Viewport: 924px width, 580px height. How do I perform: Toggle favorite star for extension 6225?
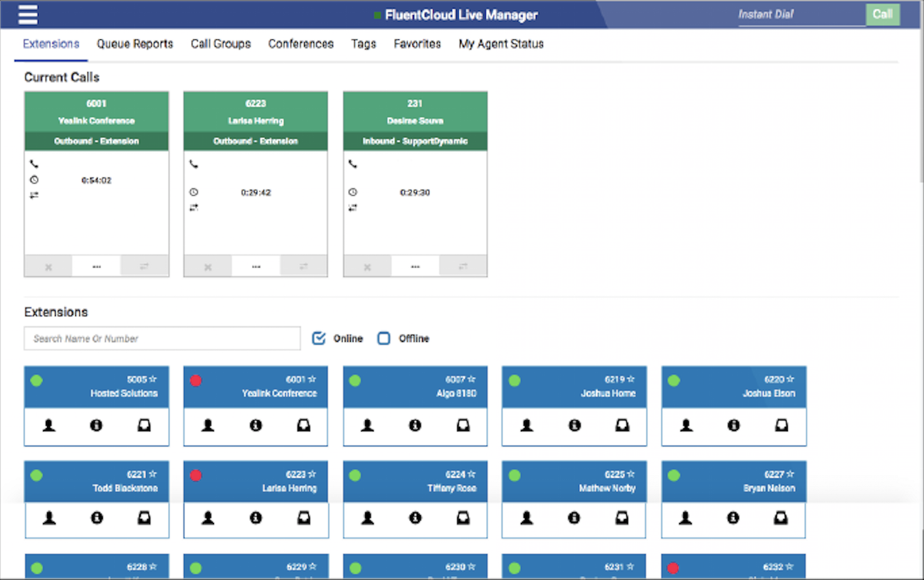[631, 474]
